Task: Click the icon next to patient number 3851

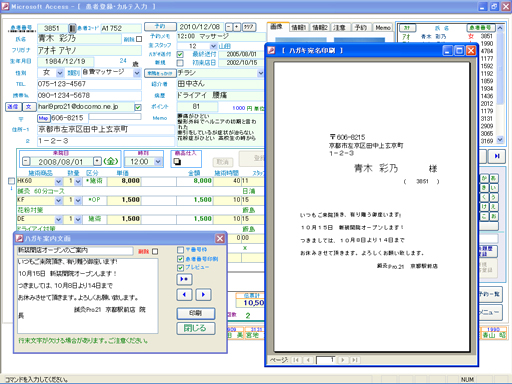Action: 72,28
